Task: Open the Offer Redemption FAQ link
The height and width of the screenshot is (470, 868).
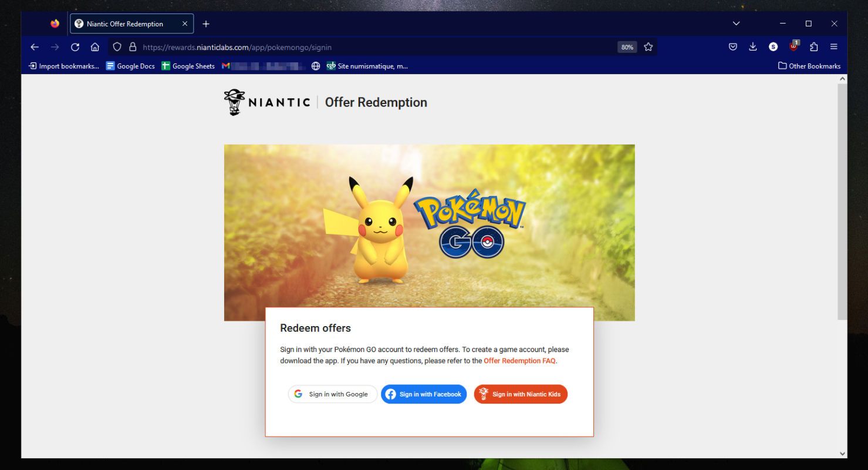Action: pos(519,361)
